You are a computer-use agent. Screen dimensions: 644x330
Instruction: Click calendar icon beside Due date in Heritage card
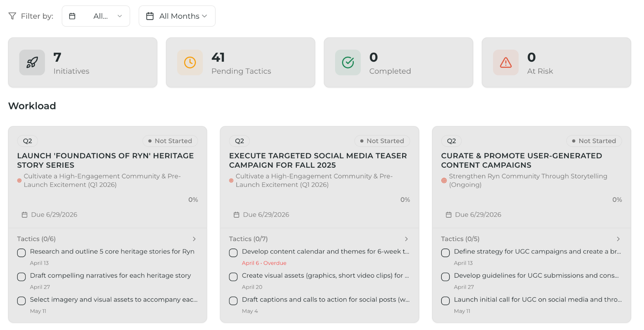24,215
